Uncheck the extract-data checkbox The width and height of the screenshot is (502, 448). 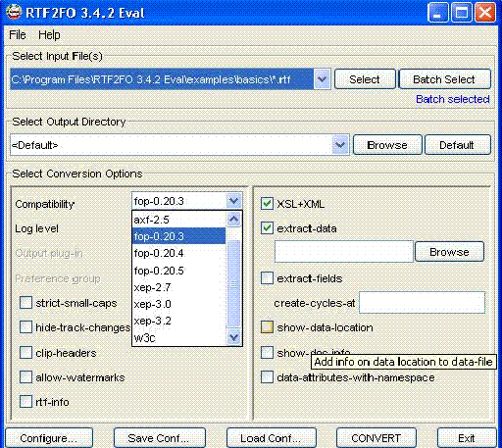coord(267,228)
